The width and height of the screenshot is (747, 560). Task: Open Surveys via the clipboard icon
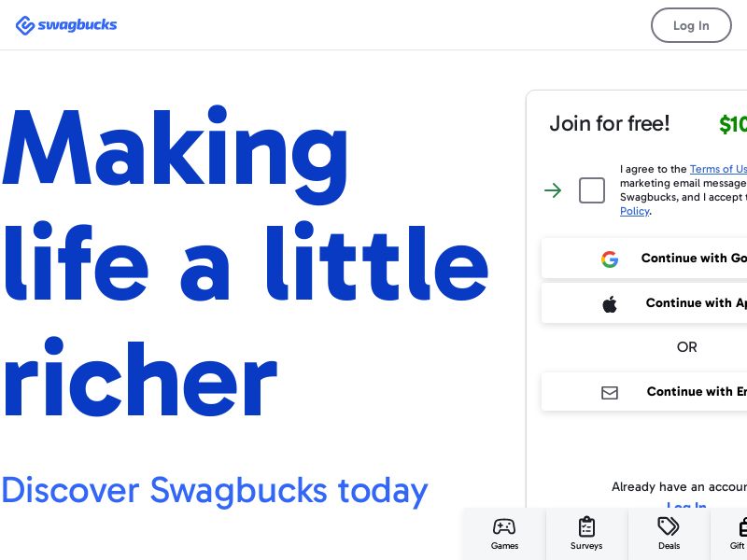pos(586,526)
